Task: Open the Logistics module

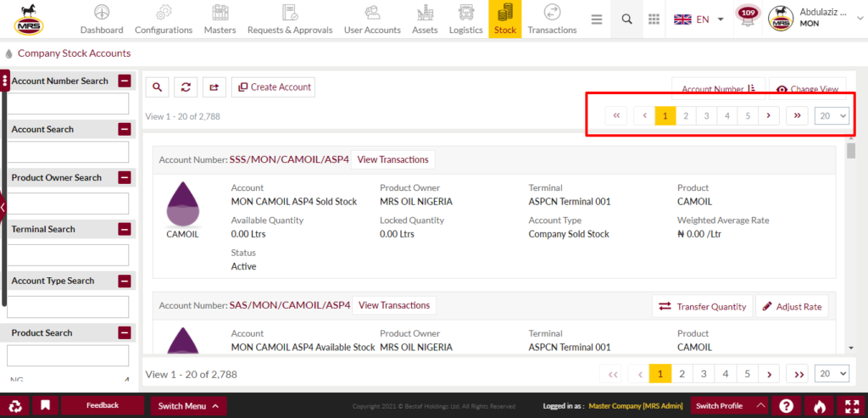Action: [x=465, y=20]
